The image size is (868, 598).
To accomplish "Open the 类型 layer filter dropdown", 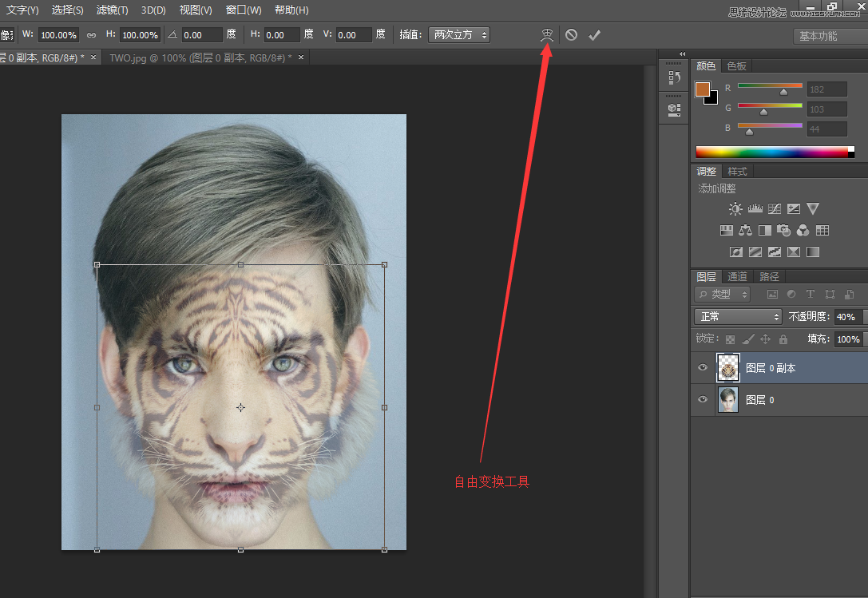I will click(723, 294).
